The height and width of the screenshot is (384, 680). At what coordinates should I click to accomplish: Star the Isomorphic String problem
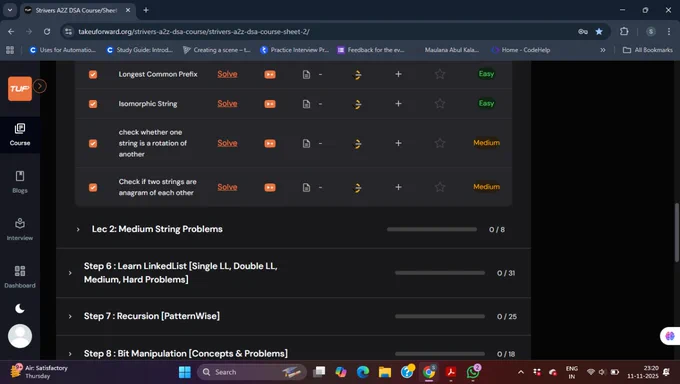pos(440,104)
